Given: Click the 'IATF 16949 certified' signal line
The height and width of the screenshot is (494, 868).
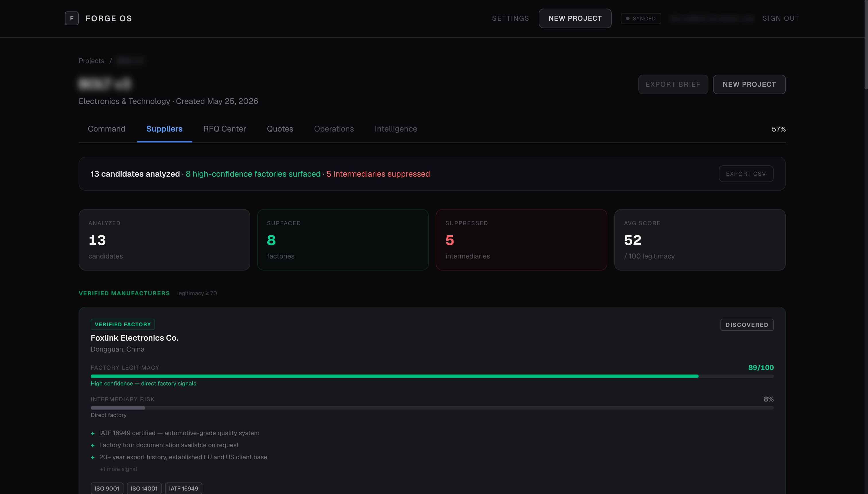Looking at the screenshot, I should coord(179,433).
